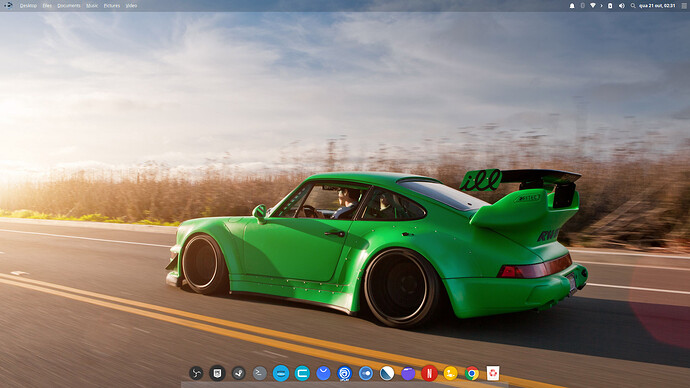Viewport: 690px width, 388px height.
Task: Open the Desktop panel shortcut
Action: click(x=28, y=6)
